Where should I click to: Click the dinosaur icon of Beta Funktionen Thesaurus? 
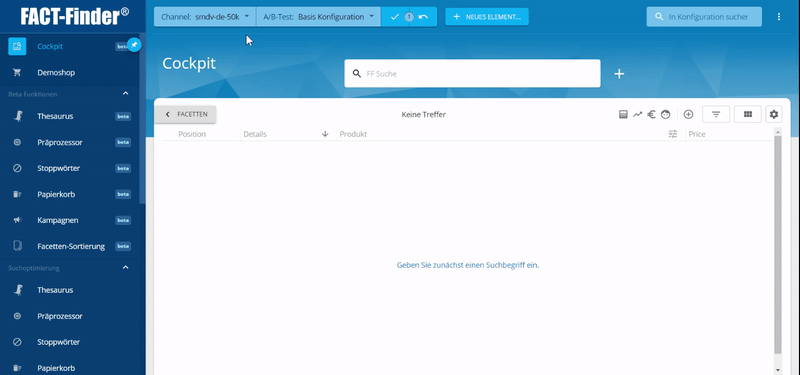point(17,116)
